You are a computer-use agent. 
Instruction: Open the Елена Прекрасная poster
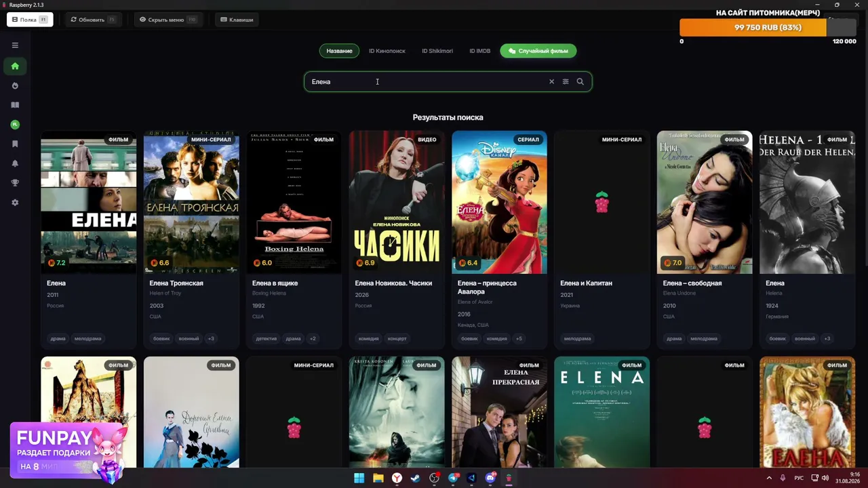click(499, 412)
